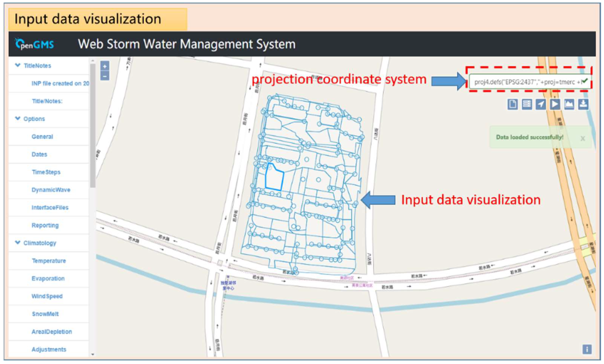604x364 pixels.
Task: Zoom in the map with plus
Action: [x=105, y=66]
